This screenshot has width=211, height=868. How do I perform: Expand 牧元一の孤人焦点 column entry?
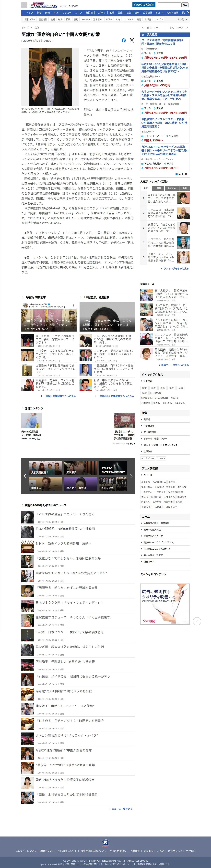point(165,530)
